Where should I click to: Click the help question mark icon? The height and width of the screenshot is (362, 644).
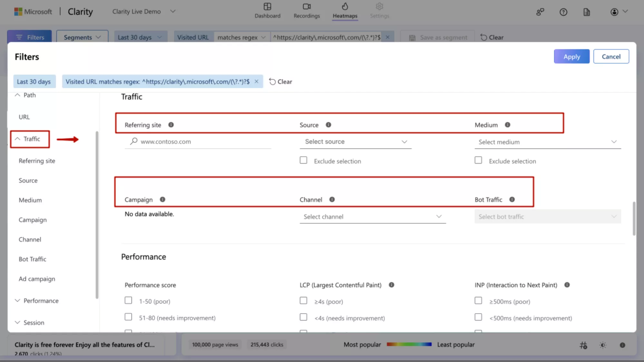click(563, 12)
